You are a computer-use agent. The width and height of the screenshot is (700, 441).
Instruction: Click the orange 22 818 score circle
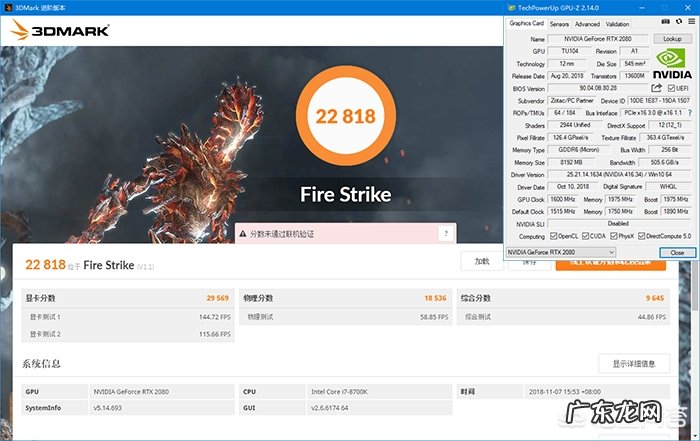coord(346,116)
